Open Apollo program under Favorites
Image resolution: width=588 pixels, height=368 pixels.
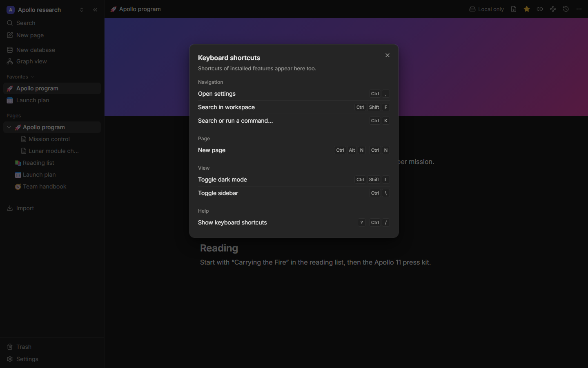(x=52, y=88)
